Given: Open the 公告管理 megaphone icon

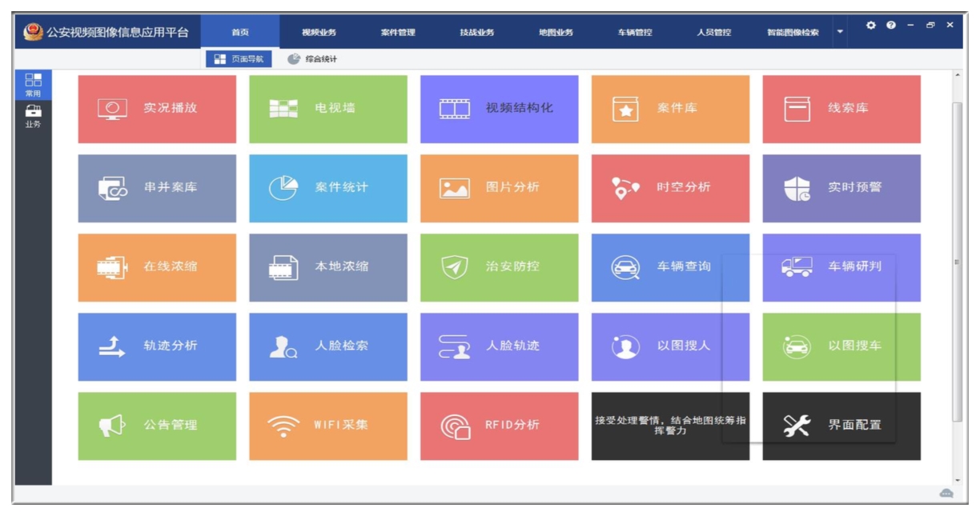Looking at the screenshot, I should (x=112, y=426).
